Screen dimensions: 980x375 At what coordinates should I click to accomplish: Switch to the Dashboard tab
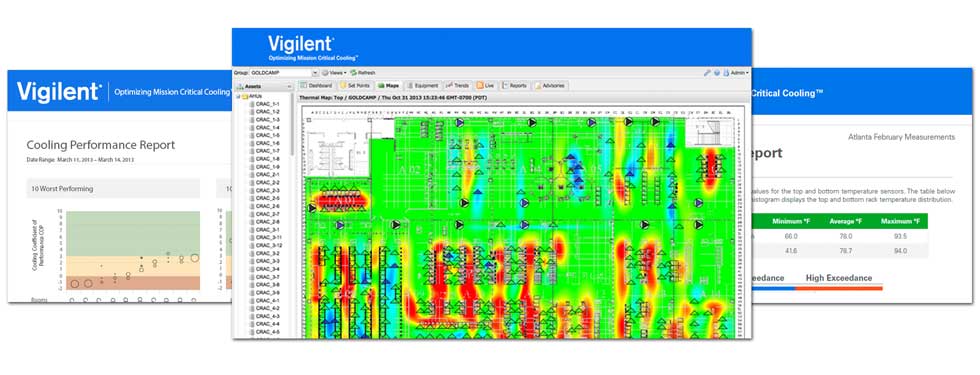[317, 86]
